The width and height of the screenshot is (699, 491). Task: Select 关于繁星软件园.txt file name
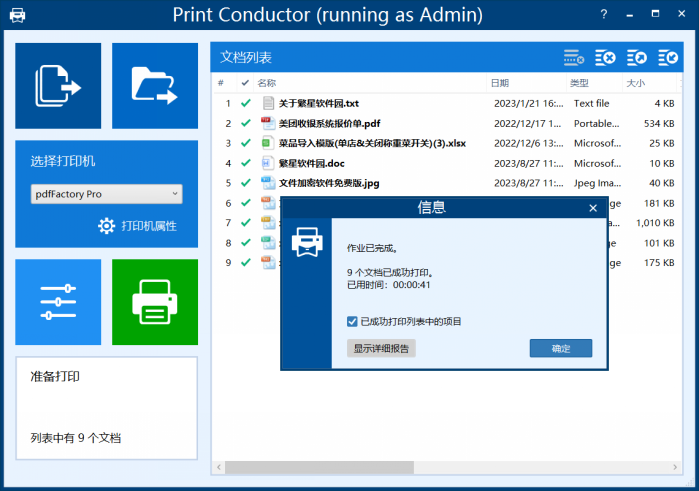(319, 103)
